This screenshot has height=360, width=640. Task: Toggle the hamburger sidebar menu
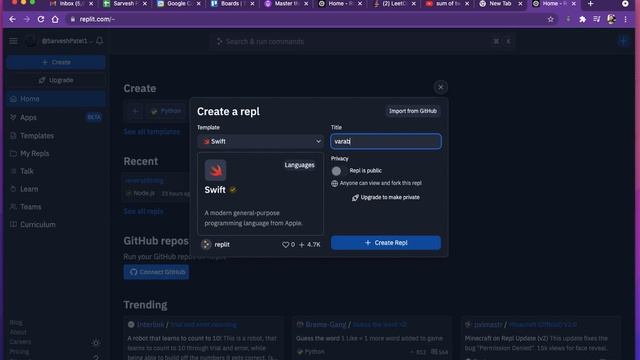click(x=13, y=41)
